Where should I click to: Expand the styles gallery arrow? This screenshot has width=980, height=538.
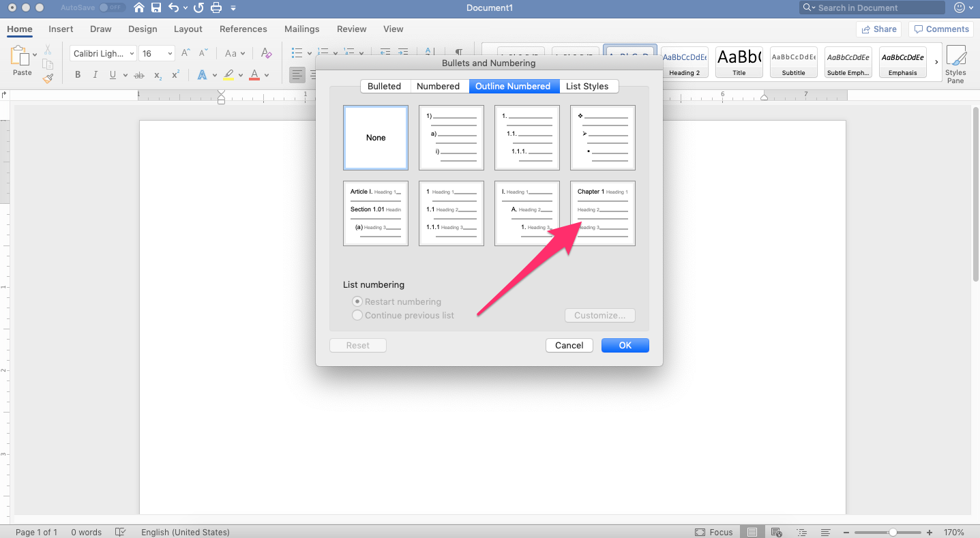tap(936, 62)
